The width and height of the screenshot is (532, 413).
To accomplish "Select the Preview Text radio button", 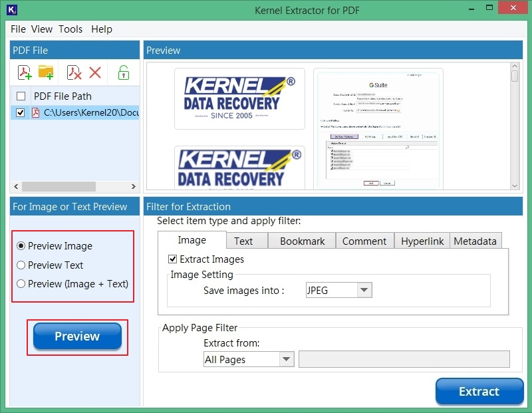I will tap(21, 265).
